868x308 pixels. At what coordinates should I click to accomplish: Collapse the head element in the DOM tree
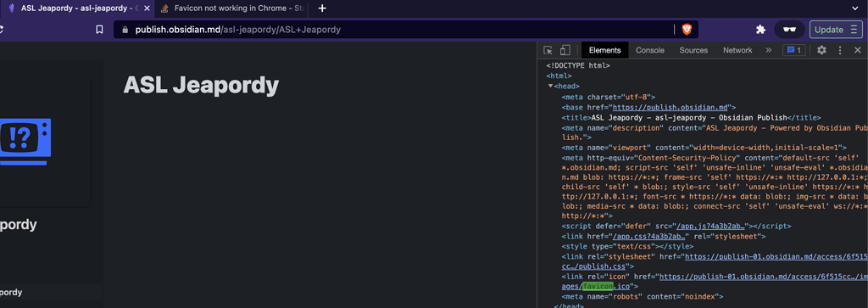550,86
